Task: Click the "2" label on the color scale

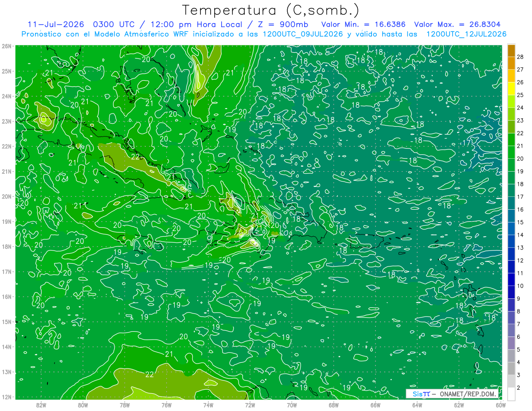Action: [x=519, y=388]
